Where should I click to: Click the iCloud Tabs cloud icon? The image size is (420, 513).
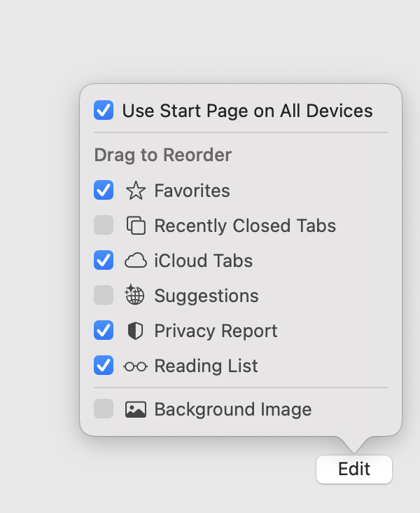click(136, 261)
